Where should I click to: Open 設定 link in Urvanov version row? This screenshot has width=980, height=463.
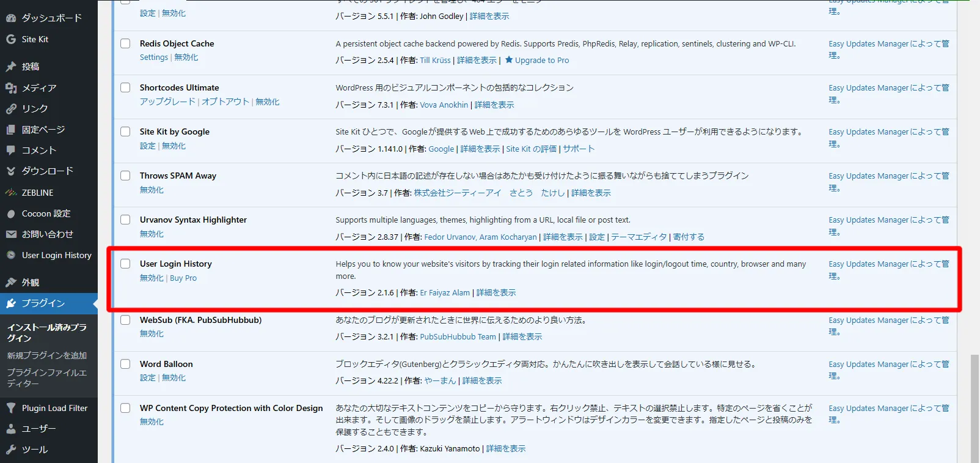click(x=597, y=237)
